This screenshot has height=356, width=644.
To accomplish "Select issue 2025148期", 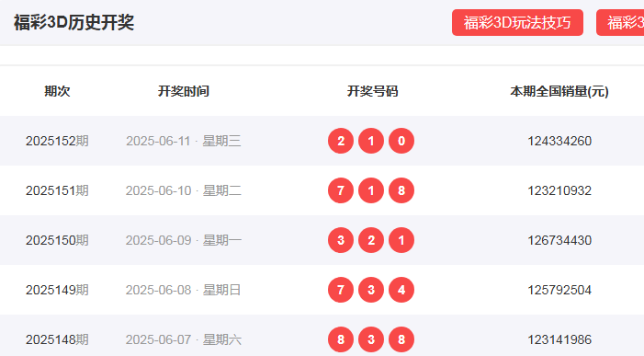I will click(x=57, y=340).
